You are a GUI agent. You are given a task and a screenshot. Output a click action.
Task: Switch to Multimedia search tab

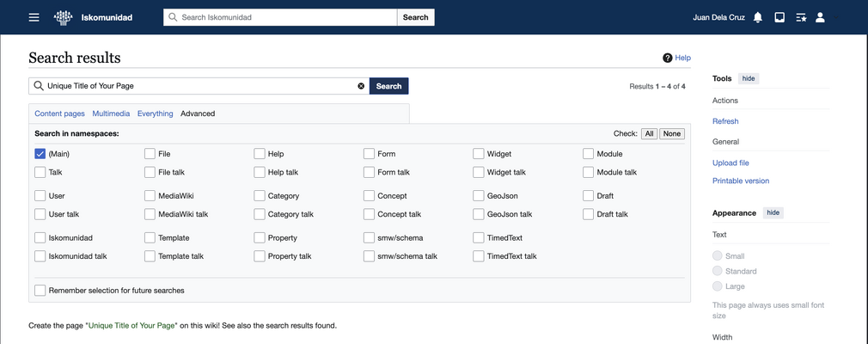click(x=111, y=114)
